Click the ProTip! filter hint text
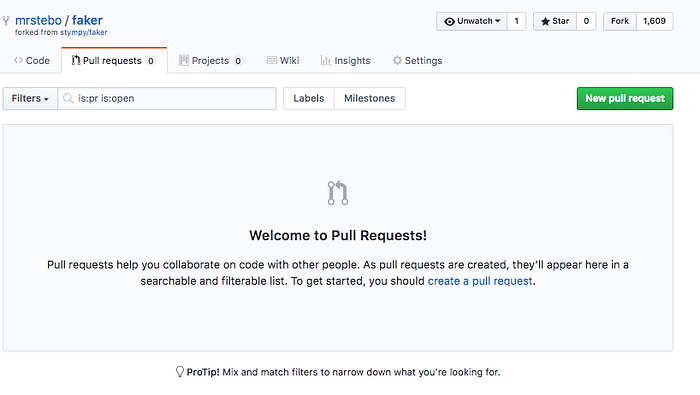This screenshot has height=395, width=700. pos(343,372)
